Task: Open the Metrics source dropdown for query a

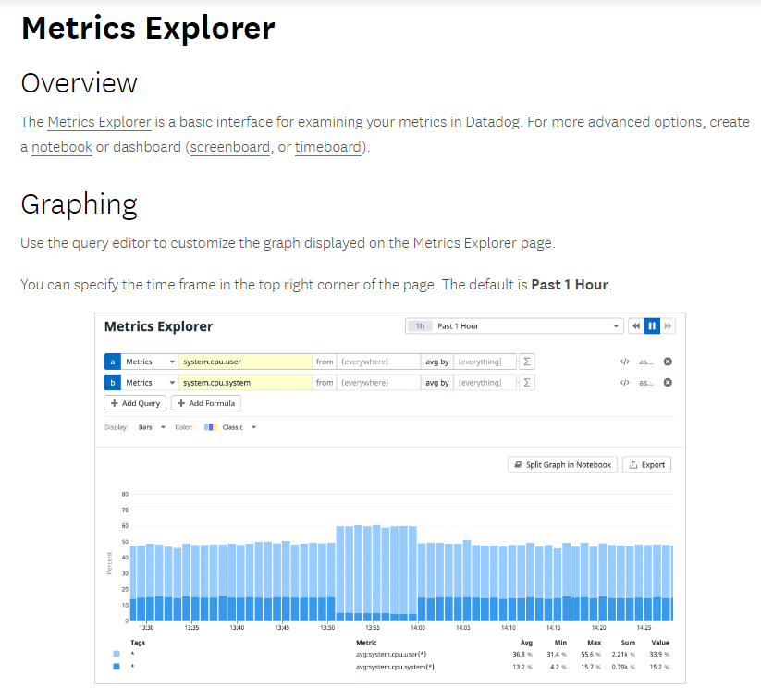Action: click(150, 362)
